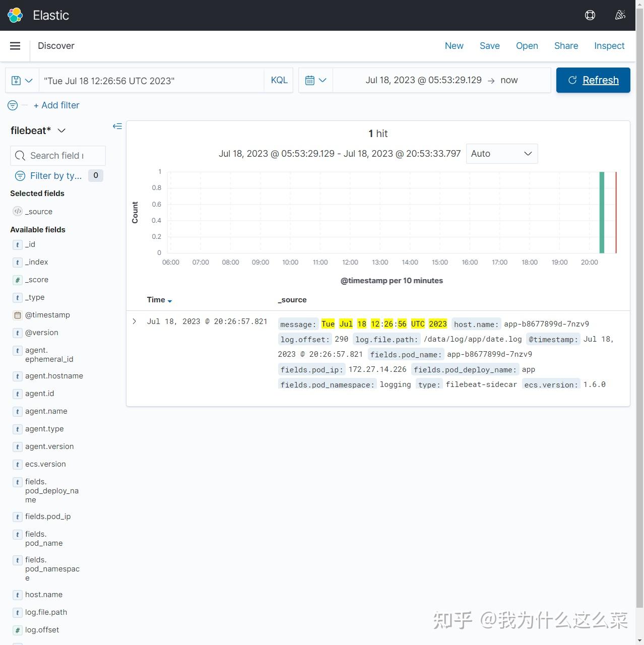Open the Auto histogram interval dropdown
644x645 pixels.
[501, 154]
